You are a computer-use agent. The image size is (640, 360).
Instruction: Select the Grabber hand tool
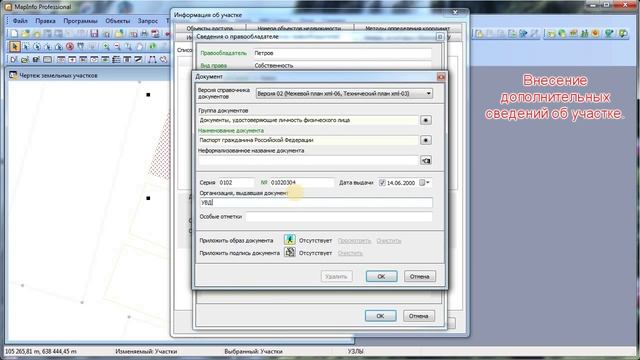[x=139, y=47]
